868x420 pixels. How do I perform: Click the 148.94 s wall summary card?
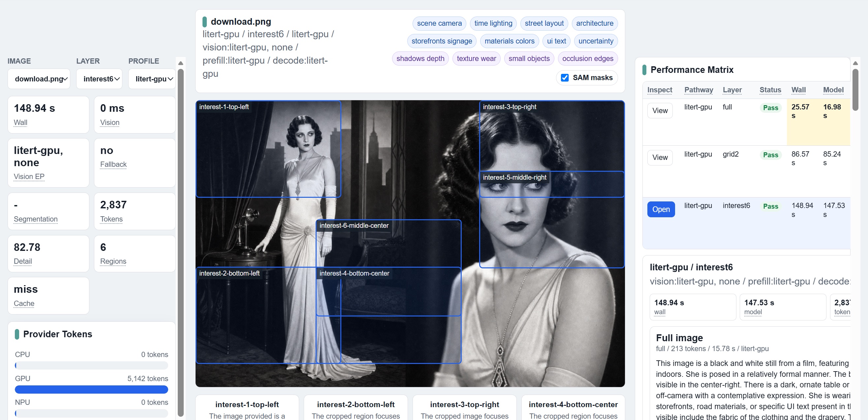[693, 307]
